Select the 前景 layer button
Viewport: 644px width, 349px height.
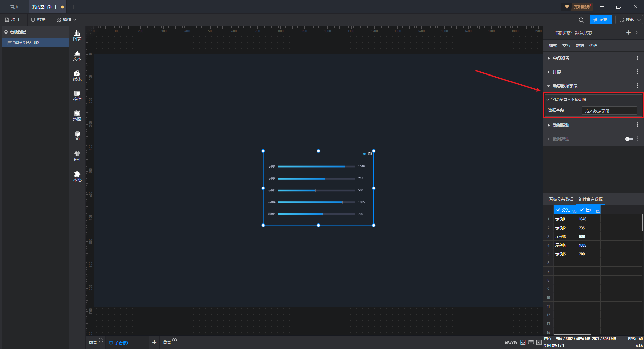tap(93, 343)
